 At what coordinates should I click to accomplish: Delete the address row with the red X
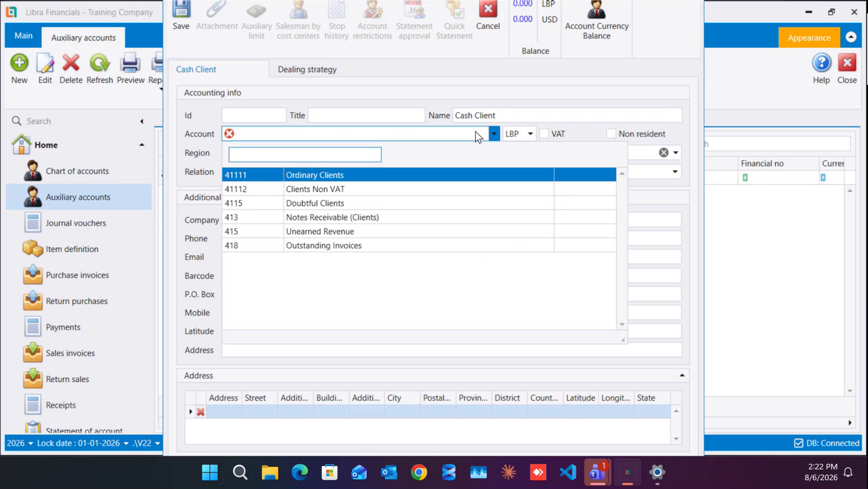tap(200, 412)
